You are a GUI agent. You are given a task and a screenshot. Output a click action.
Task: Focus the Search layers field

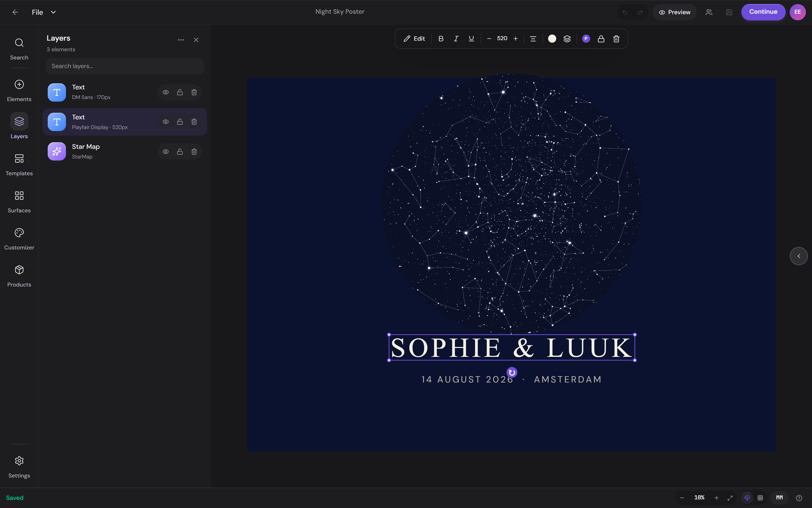tap(125, 66)
